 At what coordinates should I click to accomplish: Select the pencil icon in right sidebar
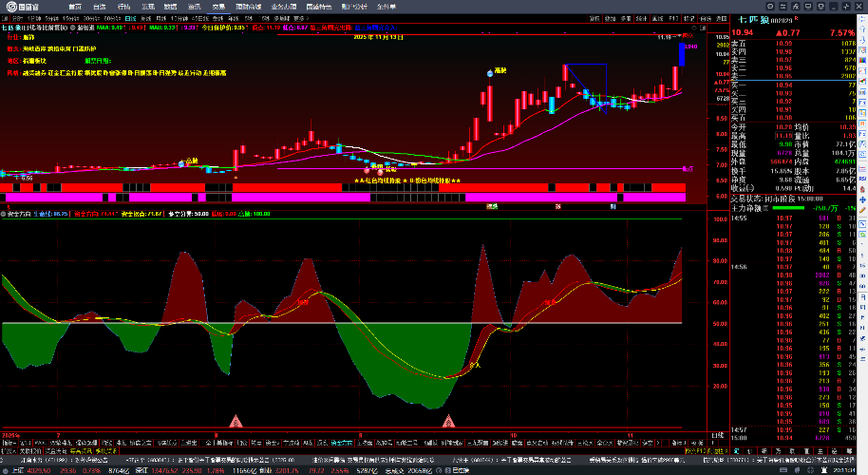(862, 210)
